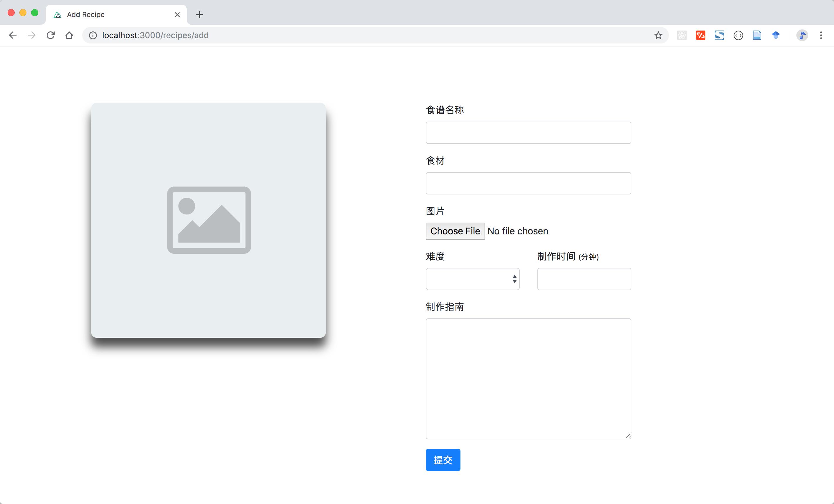The height and width of the screenshot is (504, 834).
Task: Open the red translate extension icon
Action: tap(700, 35)
